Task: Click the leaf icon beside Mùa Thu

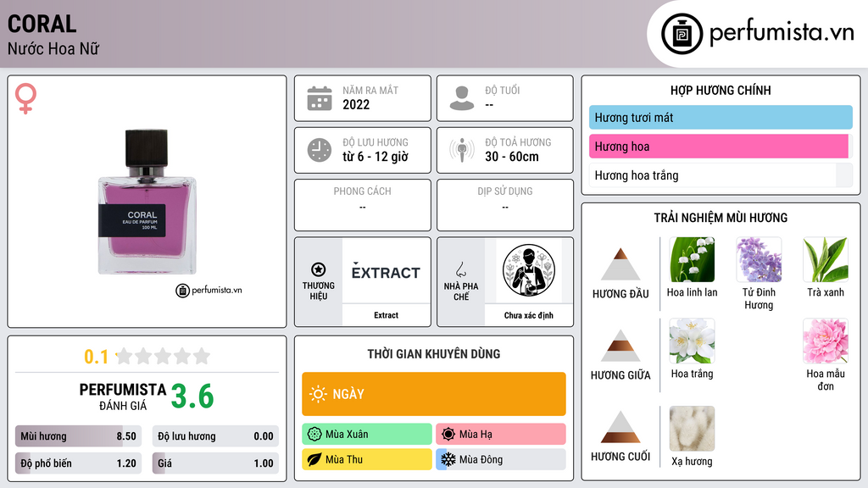Action: (314, 459)
